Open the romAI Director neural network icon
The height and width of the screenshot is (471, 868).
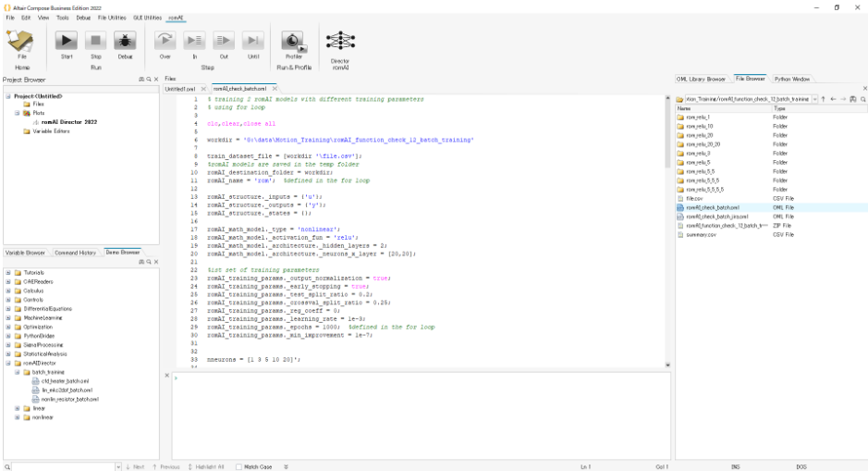340,41
